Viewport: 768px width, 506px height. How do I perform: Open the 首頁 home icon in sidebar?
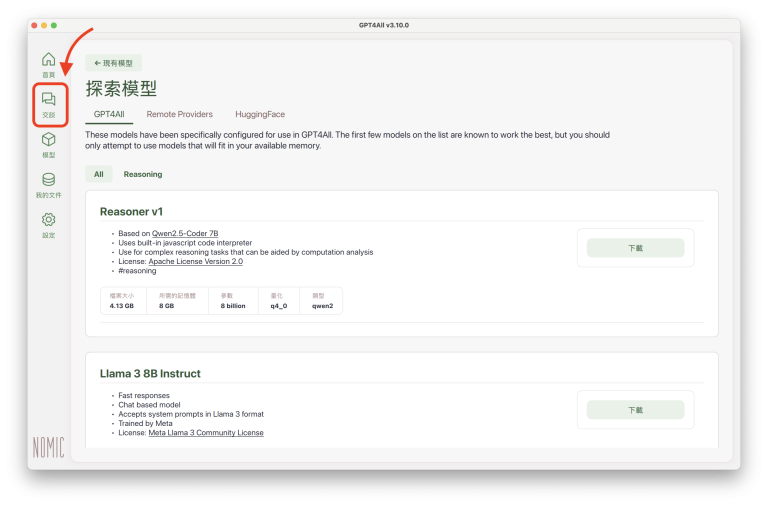(48, 62)
